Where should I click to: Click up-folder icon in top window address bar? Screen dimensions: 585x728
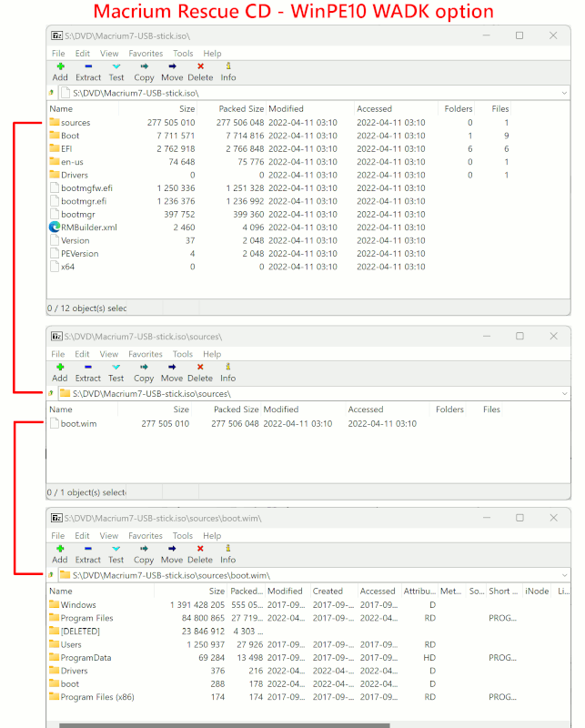[51, 93]
